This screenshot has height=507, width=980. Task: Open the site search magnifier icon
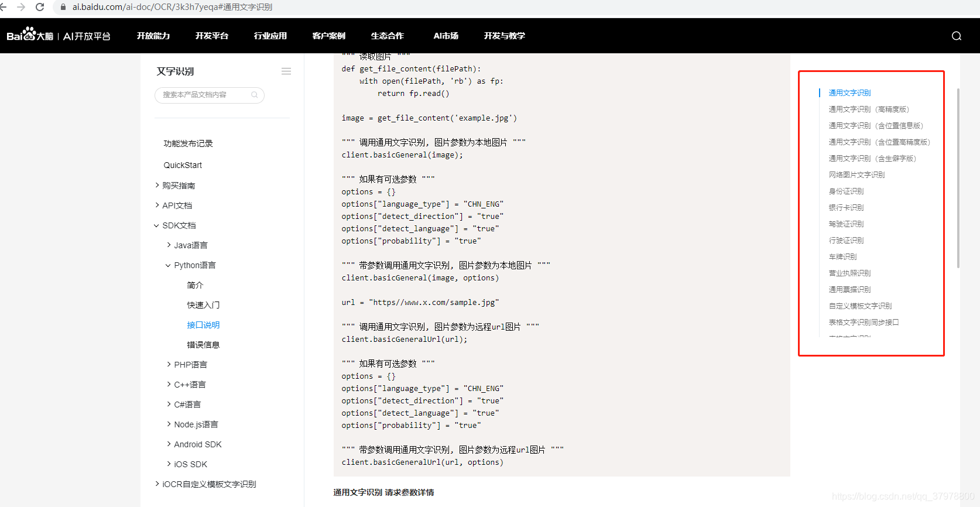point(957,36)
